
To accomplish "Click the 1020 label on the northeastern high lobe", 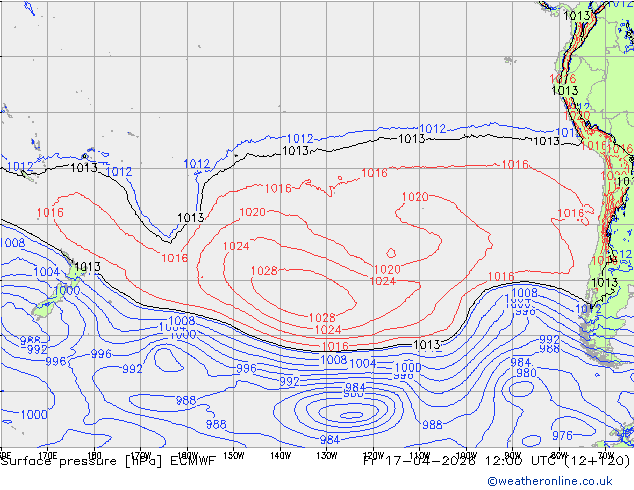I will point(415,197).
